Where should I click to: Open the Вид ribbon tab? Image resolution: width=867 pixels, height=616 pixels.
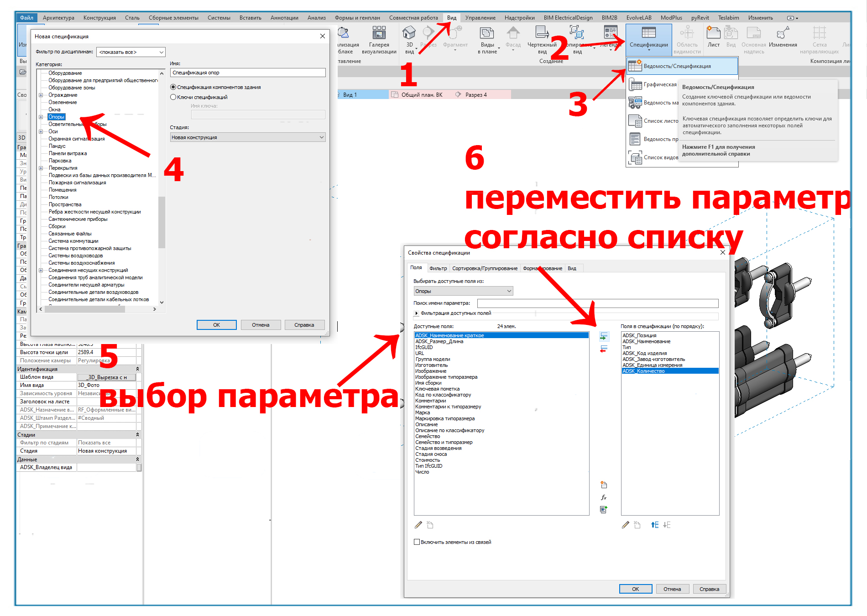pyautogui.click(x=452, y=18)
